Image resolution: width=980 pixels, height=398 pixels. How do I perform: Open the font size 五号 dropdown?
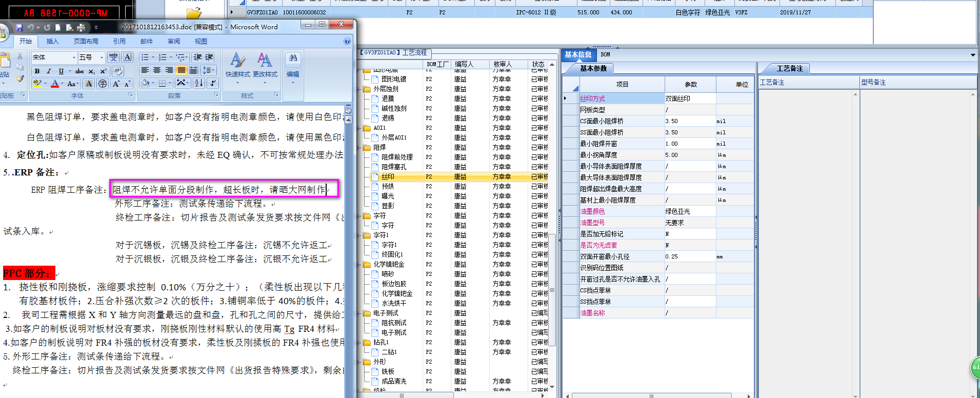(x=102, y=57)
